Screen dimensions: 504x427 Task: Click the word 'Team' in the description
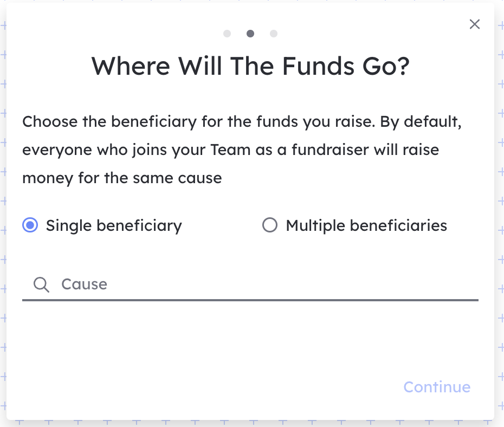(x=230, y=150)
